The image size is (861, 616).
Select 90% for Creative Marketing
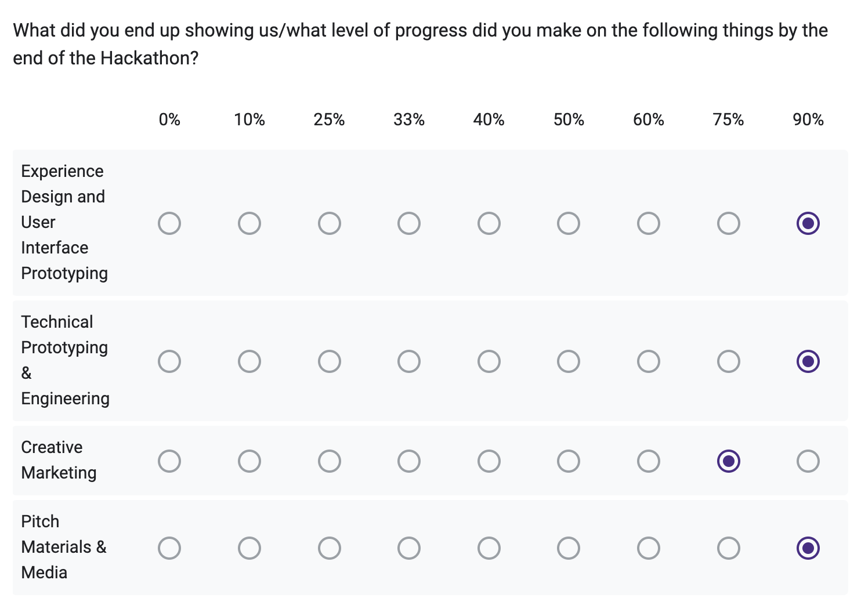[808, 461]
